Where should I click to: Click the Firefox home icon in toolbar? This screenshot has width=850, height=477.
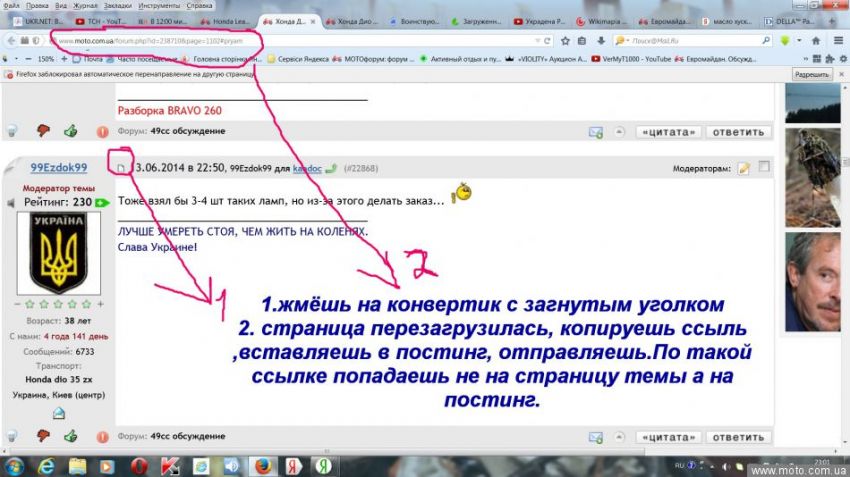(816, 40)
